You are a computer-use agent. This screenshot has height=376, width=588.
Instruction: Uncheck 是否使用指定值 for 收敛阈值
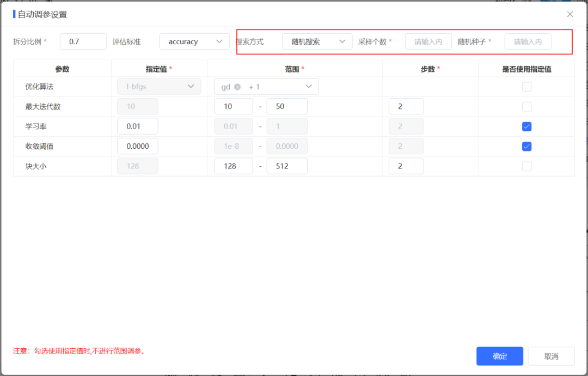click(526, 146)
